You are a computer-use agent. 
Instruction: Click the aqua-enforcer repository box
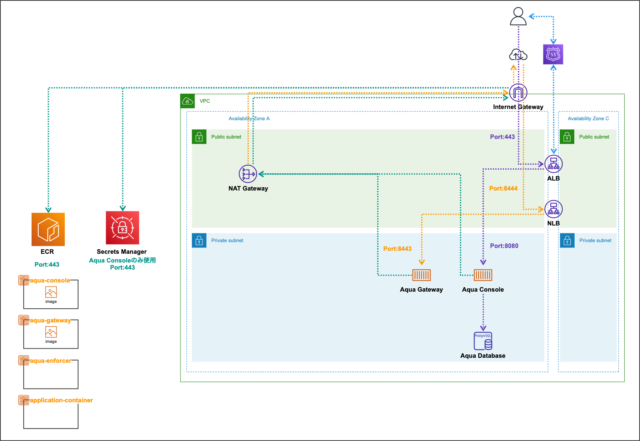tap(51, 374)
